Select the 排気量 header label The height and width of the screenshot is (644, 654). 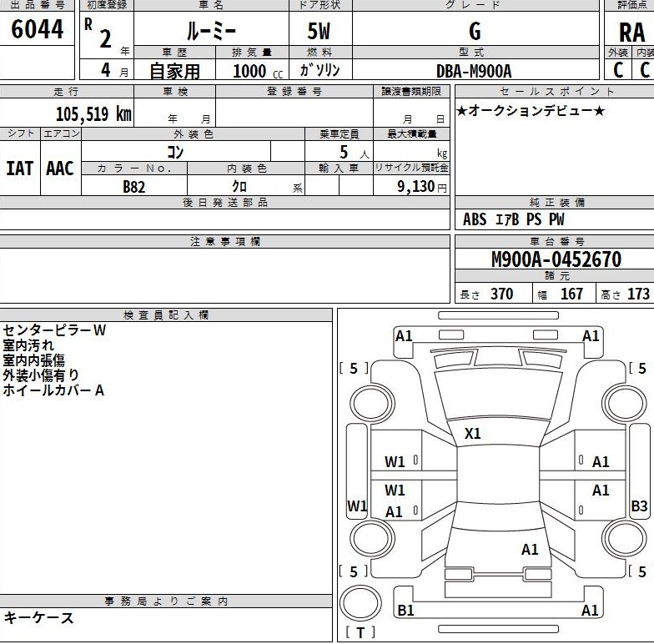click(x=252, y=53)
